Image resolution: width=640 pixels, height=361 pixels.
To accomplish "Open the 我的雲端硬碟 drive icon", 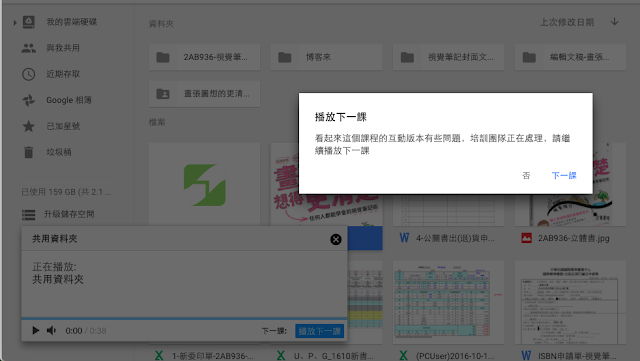I will [29, 22].
